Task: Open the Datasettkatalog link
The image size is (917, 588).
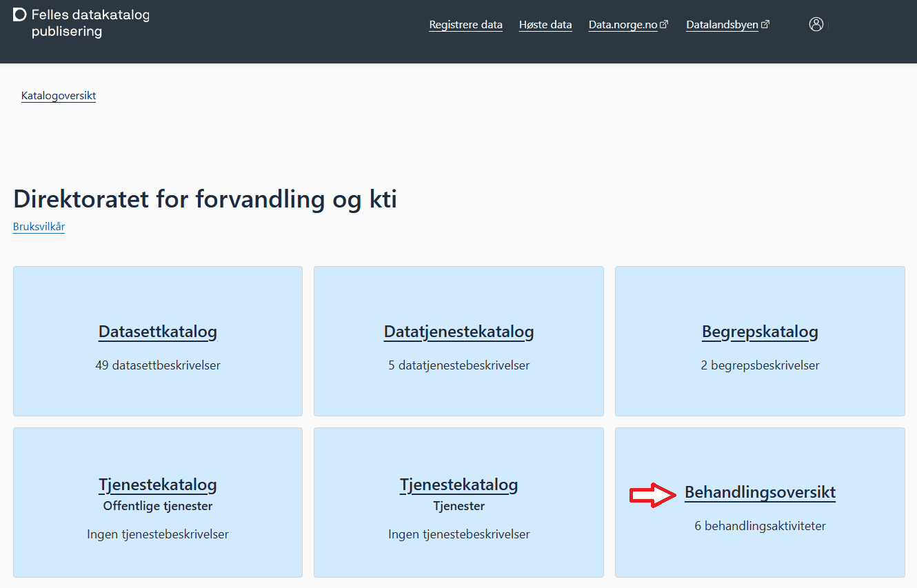Action: [158, 332]
